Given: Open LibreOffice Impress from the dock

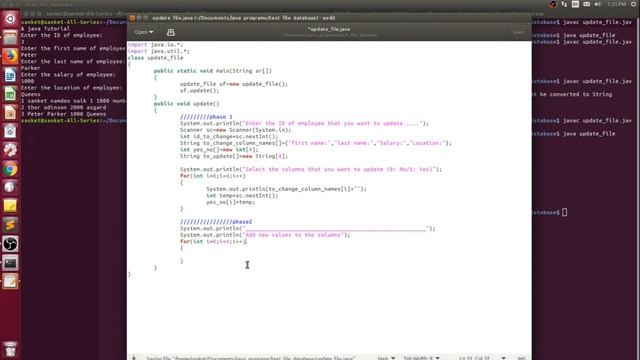Looking at the screenshot, I should [x=10, y=113].
